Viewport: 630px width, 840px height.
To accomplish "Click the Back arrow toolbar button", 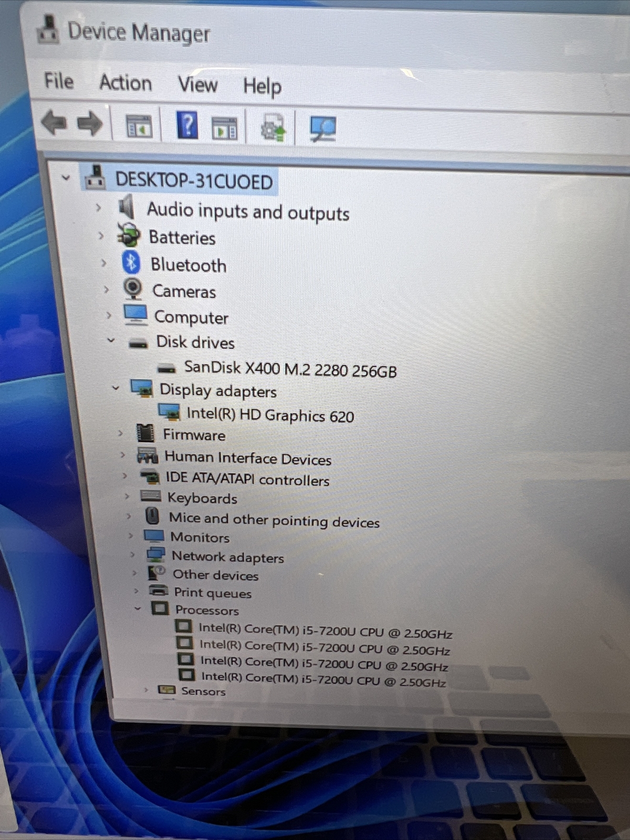I will tap(54, 122).
